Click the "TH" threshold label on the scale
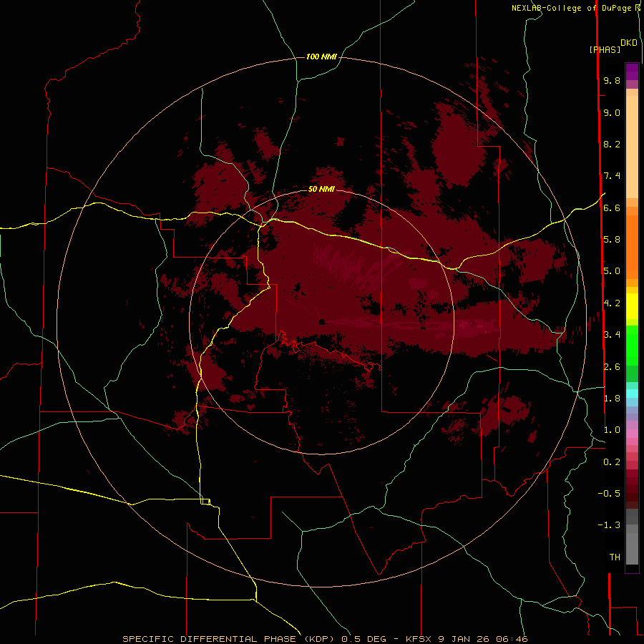644x644 pixels. (x=615, y=557)
